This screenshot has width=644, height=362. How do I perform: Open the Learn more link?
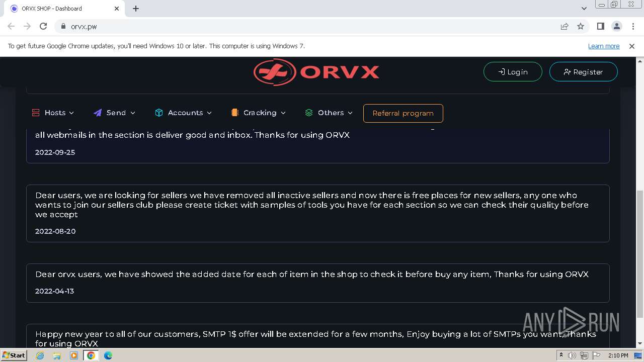[604, 46]
